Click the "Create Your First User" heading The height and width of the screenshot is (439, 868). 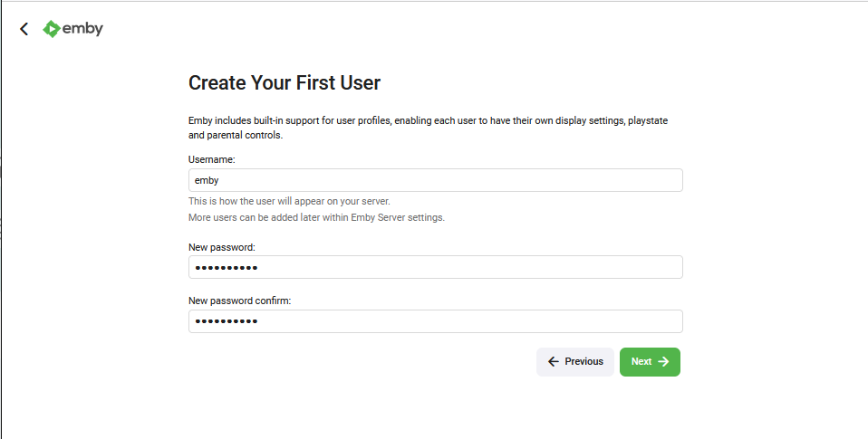(285, 82)
